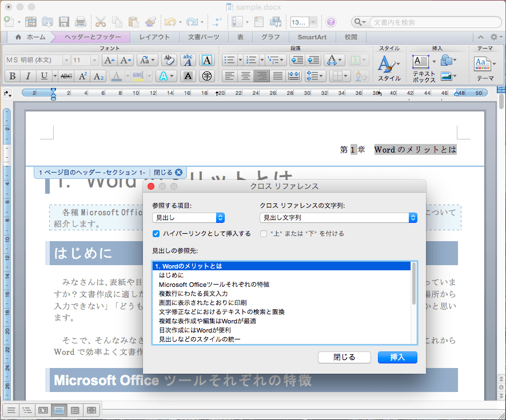Click the Redo arrow icon
506x420 pixels.
click(x=192, y=22)
